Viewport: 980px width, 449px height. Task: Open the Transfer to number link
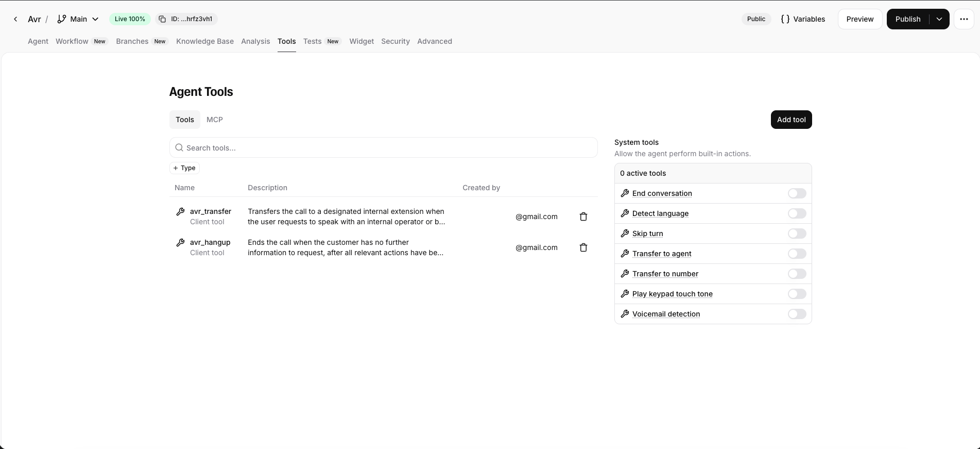(665, 274)
